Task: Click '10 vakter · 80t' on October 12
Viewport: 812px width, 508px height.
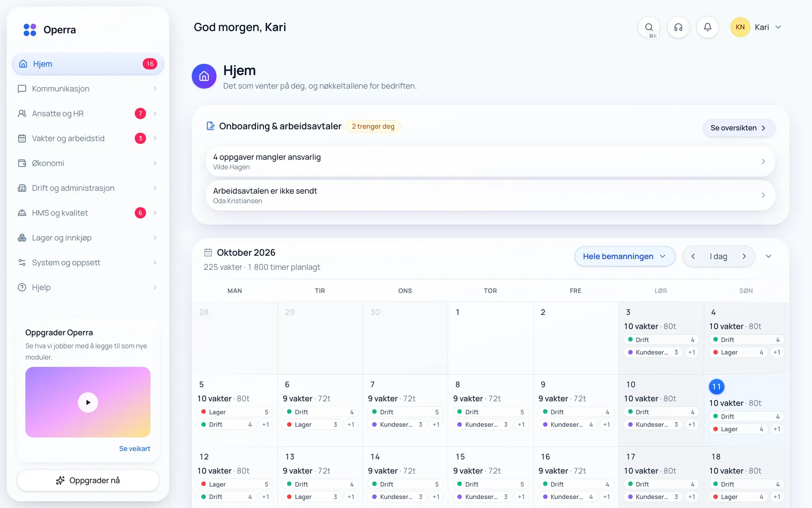Action: tap(223, 471)
